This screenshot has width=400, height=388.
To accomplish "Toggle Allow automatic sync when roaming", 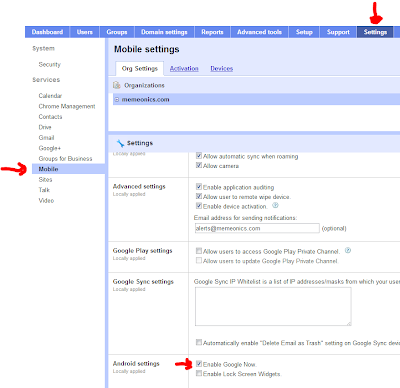I will click(x=199, y=156).
